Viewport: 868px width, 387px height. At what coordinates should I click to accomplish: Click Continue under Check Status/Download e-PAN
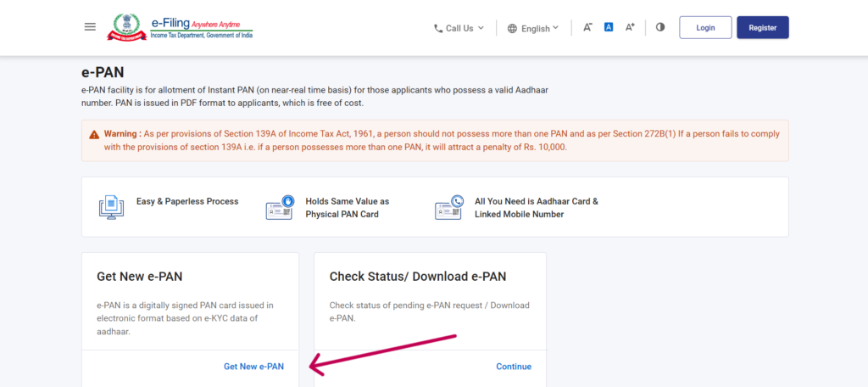(514, 367)
